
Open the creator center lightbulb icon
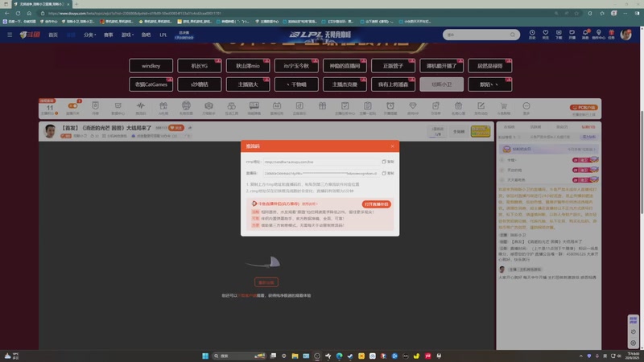pos(599,33)
